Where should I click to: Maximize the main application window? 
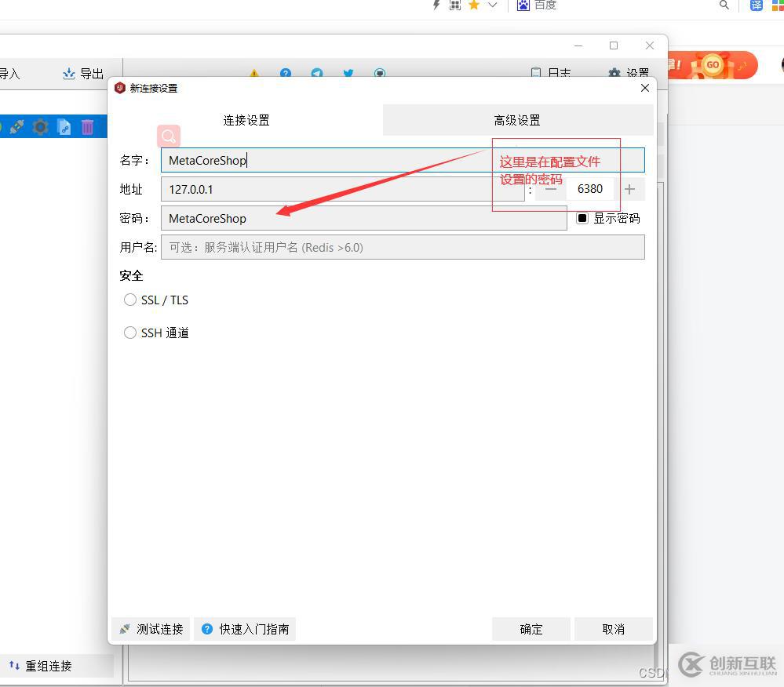614,45
